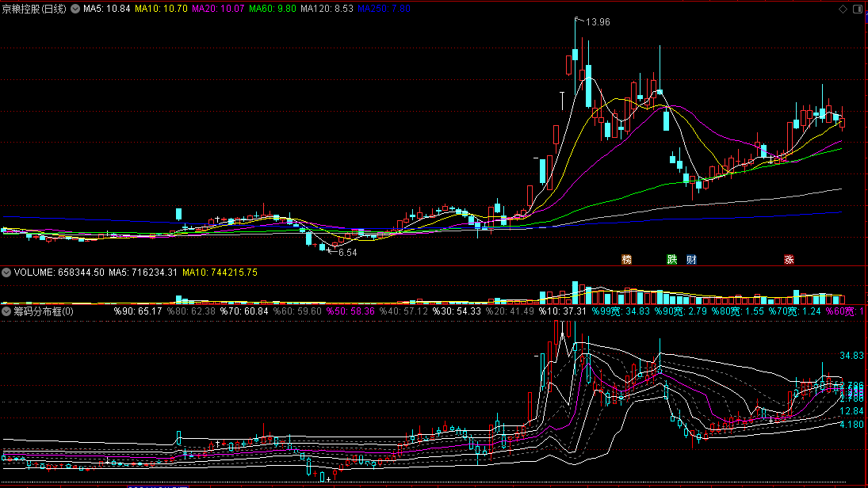Select the green MA60: 9.80 label
Screen dimensions: 868x488
click(x=273, y=9)
